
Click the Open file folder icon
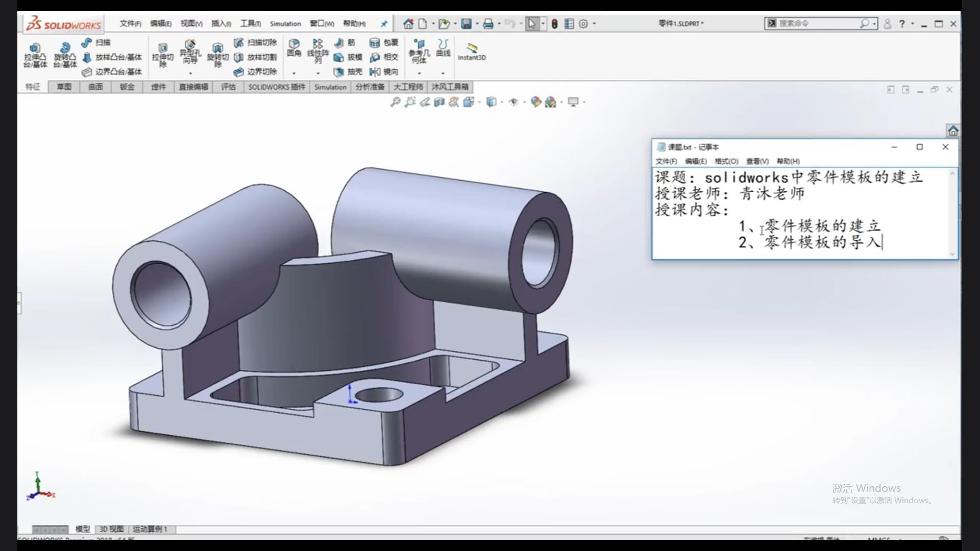coord(444,23)
